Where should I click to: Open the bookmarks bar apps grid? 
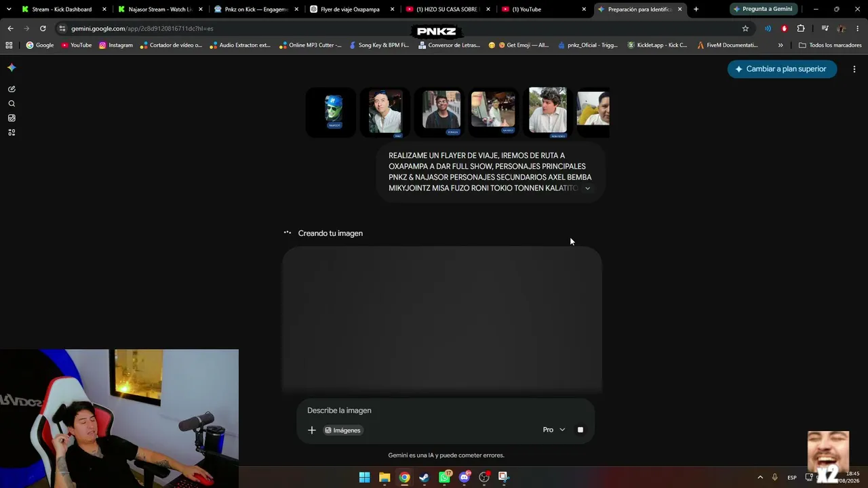click(x=9, y=45)
